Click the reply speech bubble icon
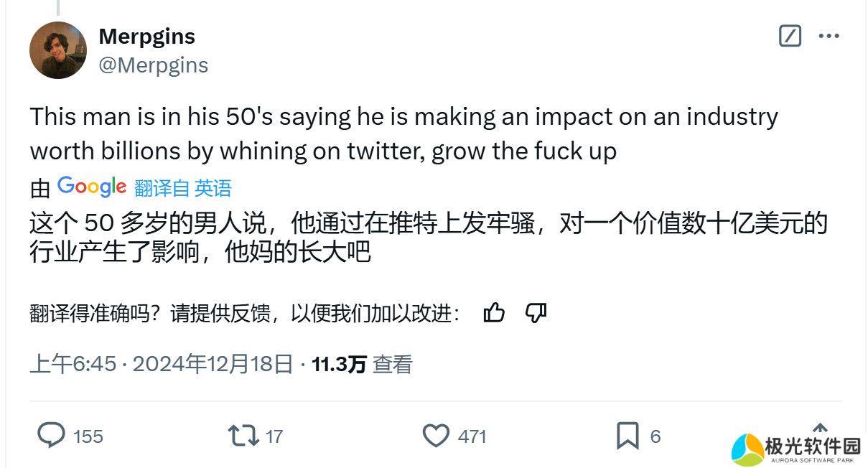This screenshot has width=868, height=468. point(51,436)
